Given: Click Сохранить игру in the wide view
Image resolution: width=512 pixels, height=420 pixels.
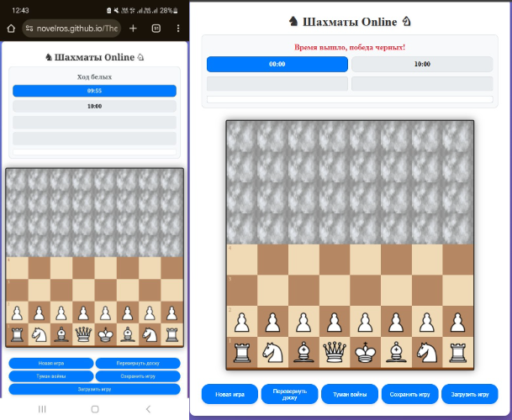Looking at the screenshot, I should (x=409, y=394).
